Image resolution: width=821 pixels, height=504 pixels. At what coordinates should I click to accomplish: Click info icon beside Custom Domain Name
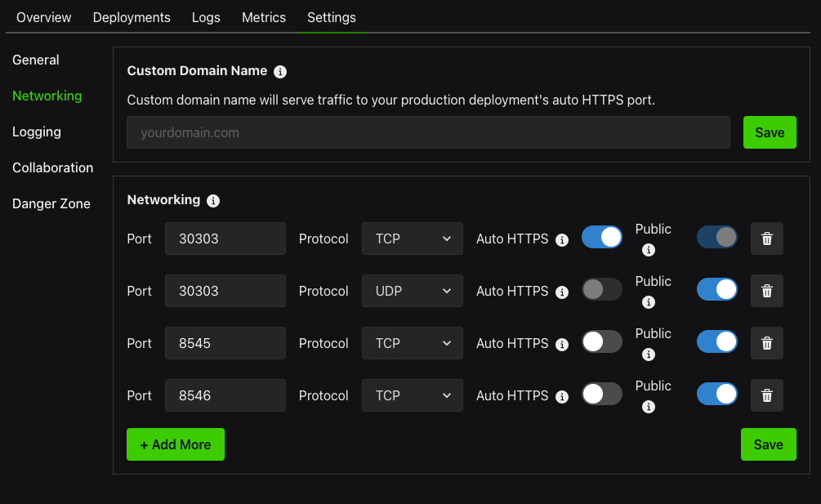pyautogui.click(x=280, y=72)
